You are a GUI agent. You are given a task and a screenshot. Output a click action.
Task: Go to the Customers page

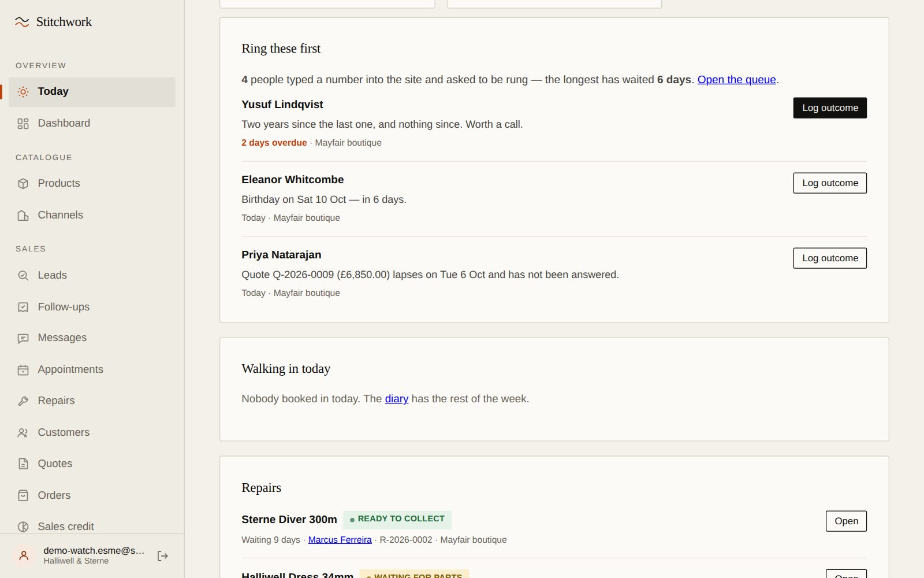(x=92, y=433)
